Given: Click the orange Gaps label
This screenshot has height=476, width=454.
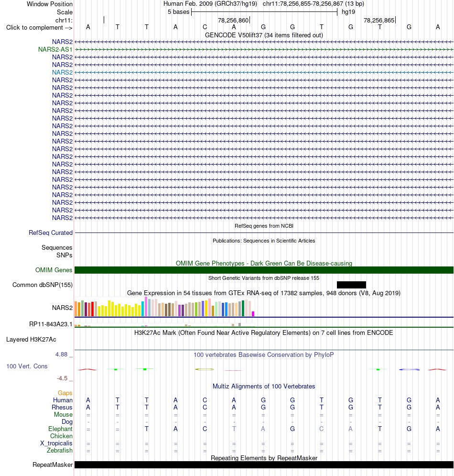Looking at the screenshot, I should coord(65,393).
